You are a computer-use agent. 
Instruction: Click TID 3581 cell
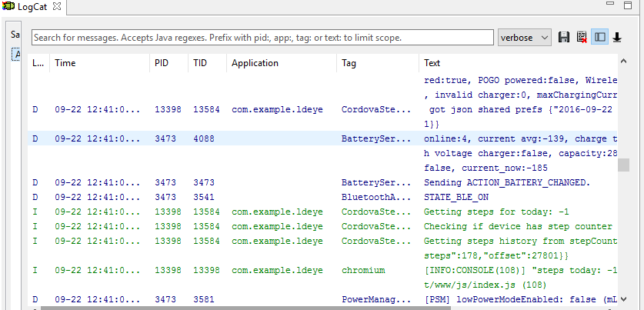(204, 299)
